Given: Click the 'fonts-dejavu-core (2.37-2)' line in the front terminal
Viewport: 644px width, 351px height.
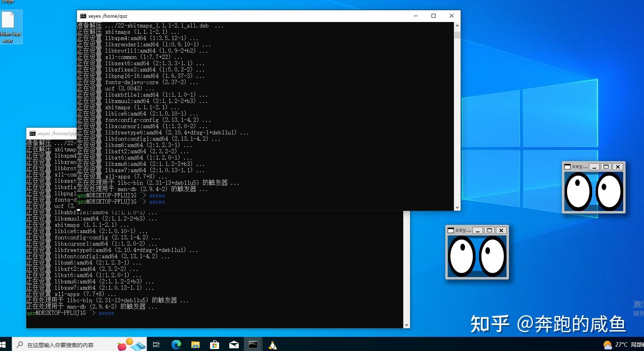Looking at the screenshot, I should (x=138, y=82).
